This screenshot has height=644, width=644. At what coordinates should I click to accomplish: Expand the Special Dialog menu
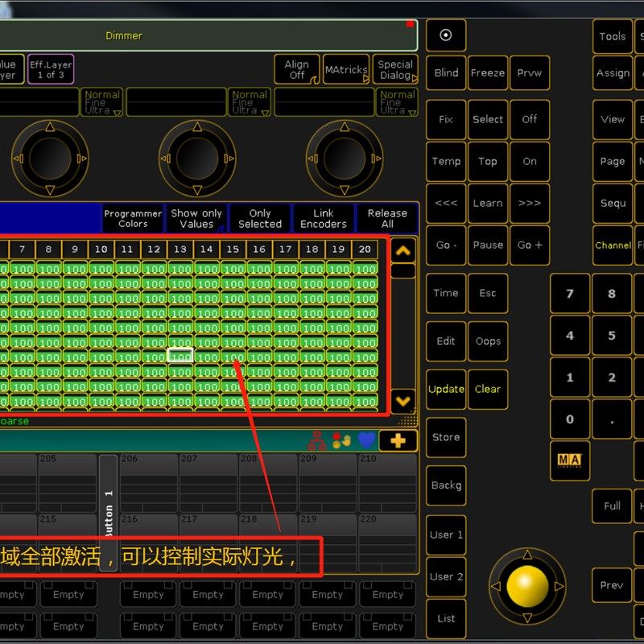pyautogui.click(x=395, y=69)
